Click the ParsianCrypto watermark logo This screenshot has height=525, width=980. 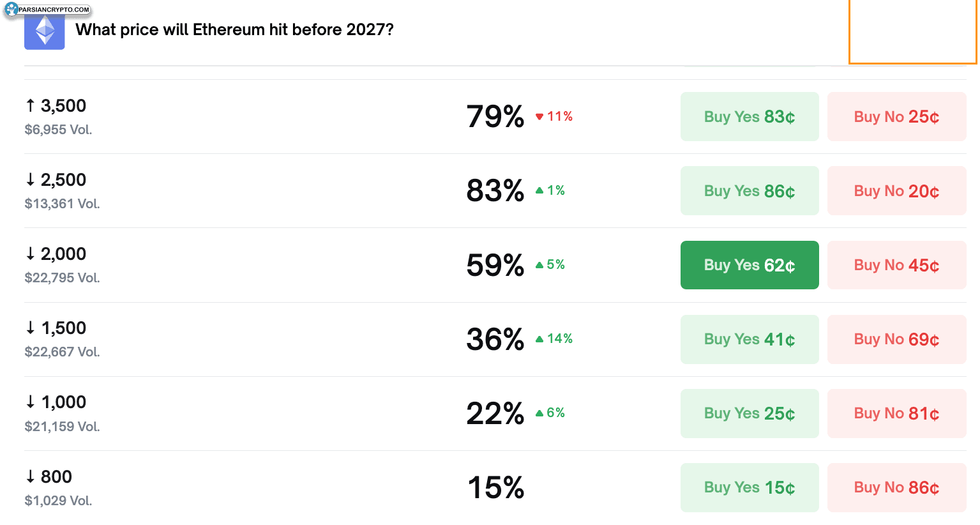tap(48, 10)
